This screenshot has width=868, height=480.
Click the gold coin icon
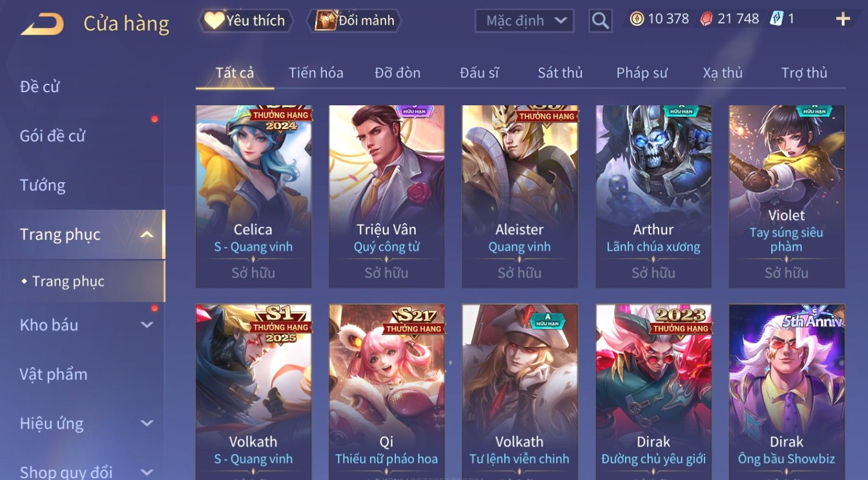click(637, 19)
